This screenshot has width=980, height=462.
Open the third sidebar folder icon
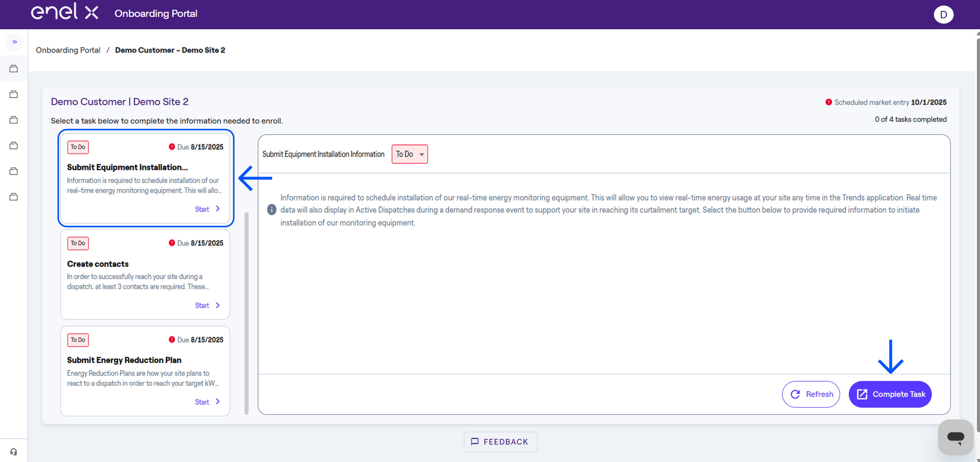[14, 119]
